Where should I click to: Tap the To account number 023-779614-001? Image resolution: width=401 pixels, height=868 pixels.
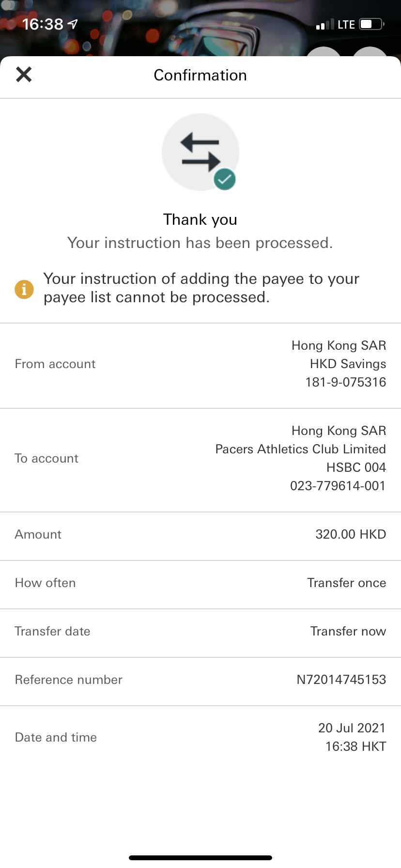tap(338, 486)
